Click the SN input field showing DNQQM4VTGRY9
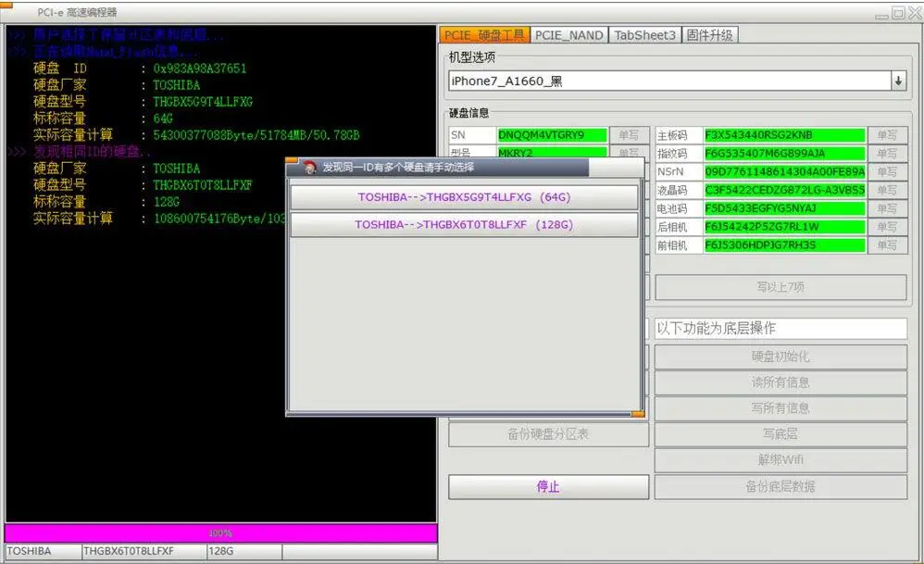This screenshot has width=924, height=564. click(x=553, y=134)
